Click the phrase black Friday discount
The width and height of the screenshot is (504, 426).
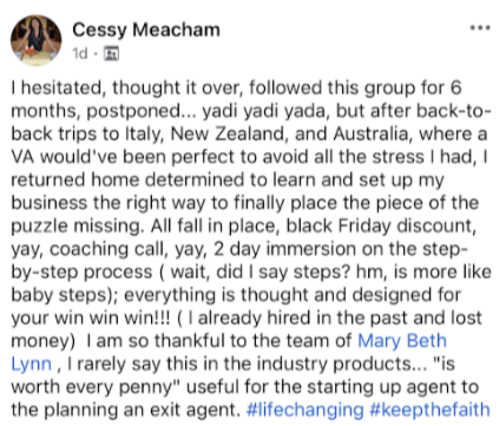381,226
